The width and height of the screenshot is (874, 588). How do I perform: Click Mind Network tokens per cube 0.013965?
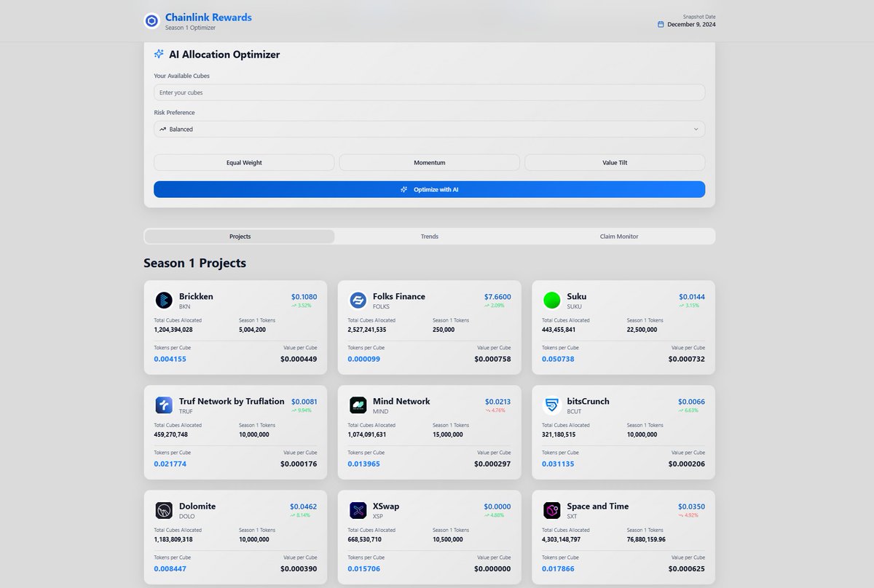click(x=363, y=464)
